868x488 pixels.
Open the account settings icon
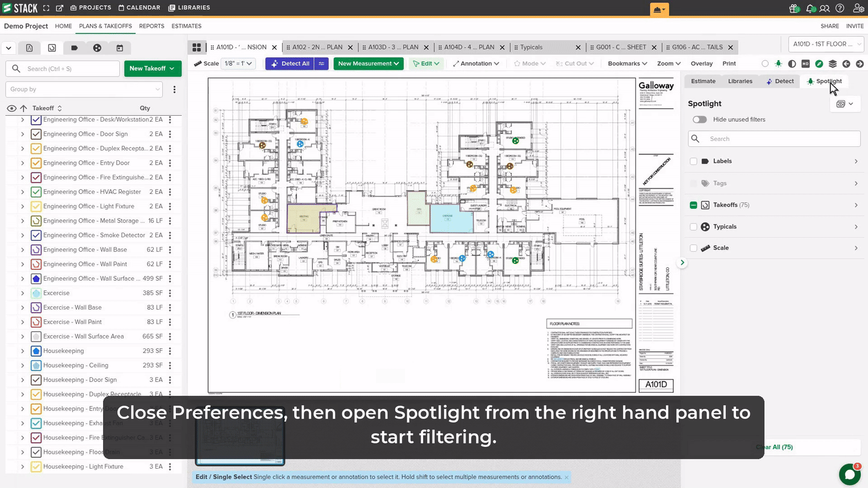tap(858, 8)
